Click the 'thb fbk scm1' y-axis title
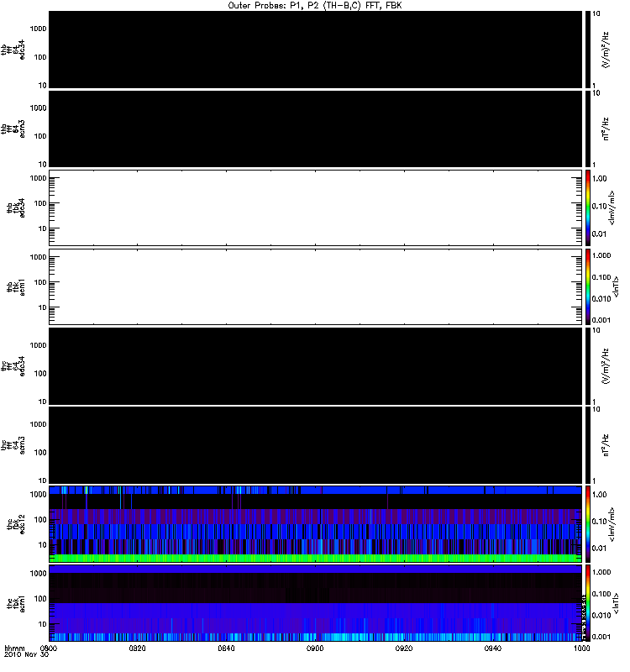This screenshot has width=630, height=672. [16, 286]
